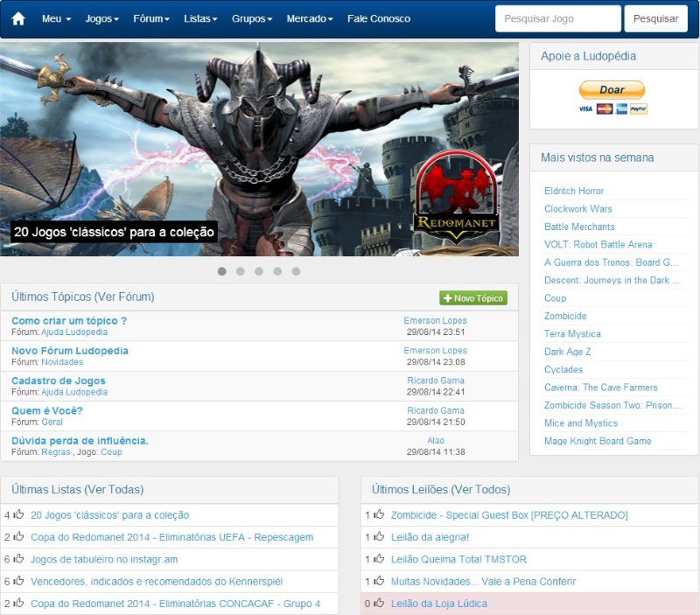Click the Pesquisar Jogo search field
This screenshot has width=700, height=615.
(557, 18)
